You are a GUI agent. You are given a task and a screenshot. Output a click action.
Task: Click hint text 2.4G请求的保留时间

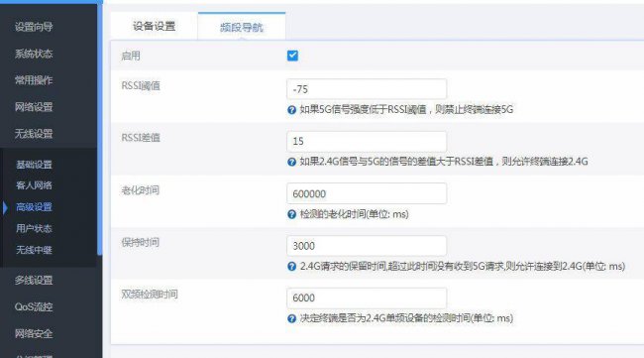463,266
